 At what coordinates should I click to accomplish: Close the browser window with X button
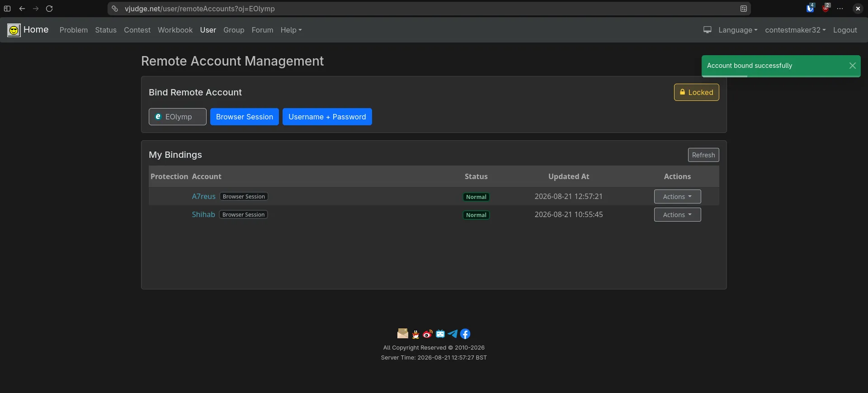[858, 9]
